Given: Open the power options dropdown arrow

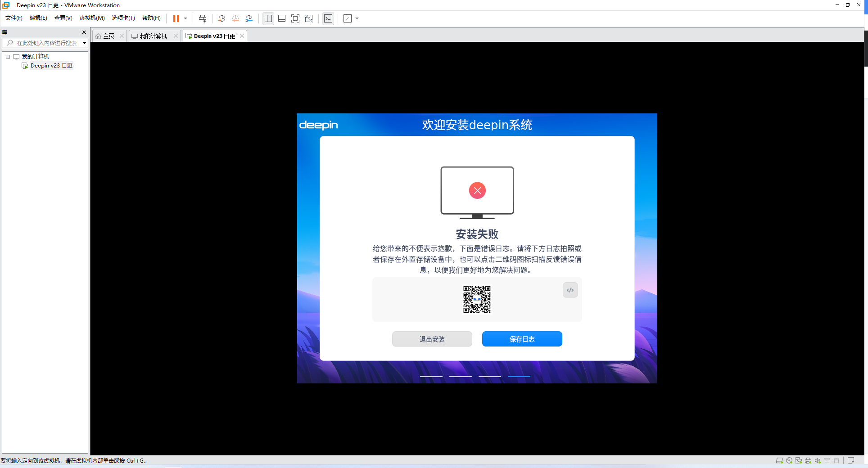Looking at the screenshot, I should [x=185, y=18].
